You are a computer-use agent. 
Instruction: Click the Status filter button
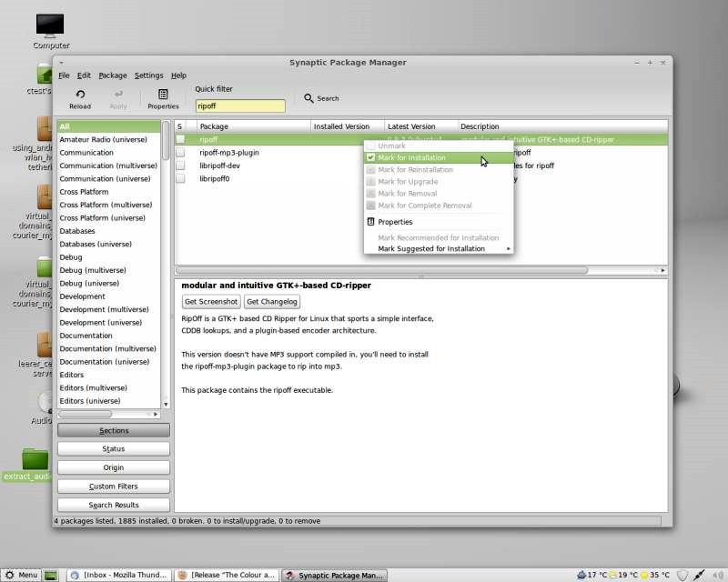point(114,449)
